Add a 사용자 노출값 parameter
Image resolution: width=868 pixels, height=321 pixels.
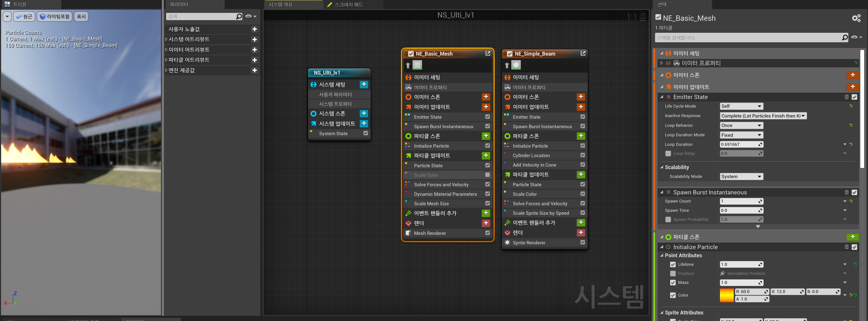[x=254, y=29]
